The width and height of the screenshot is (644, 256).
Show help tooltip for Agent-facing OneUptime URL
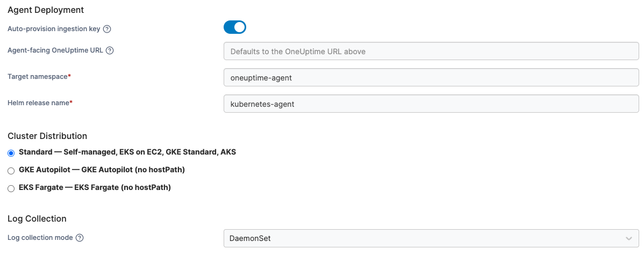click(x=110, y=50)
